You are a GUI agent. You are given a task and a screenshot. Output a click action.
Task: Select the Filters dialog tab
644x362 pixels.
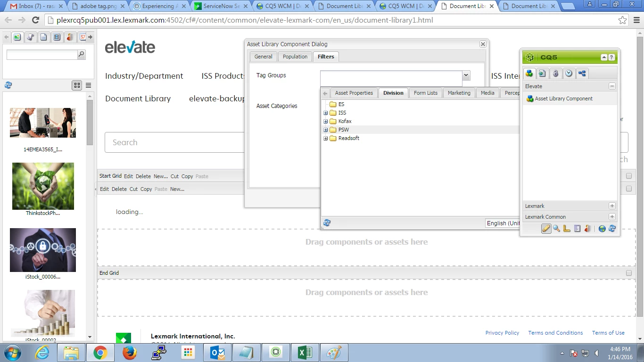(x=326, y=57)
